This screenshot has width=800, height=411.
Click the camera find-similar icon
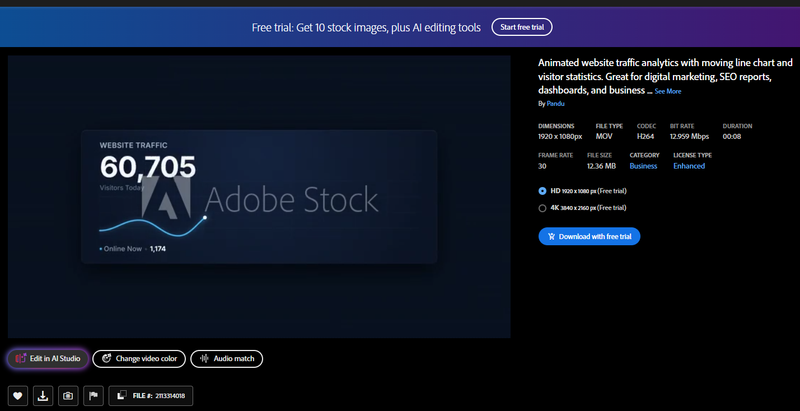pos(68,396)
